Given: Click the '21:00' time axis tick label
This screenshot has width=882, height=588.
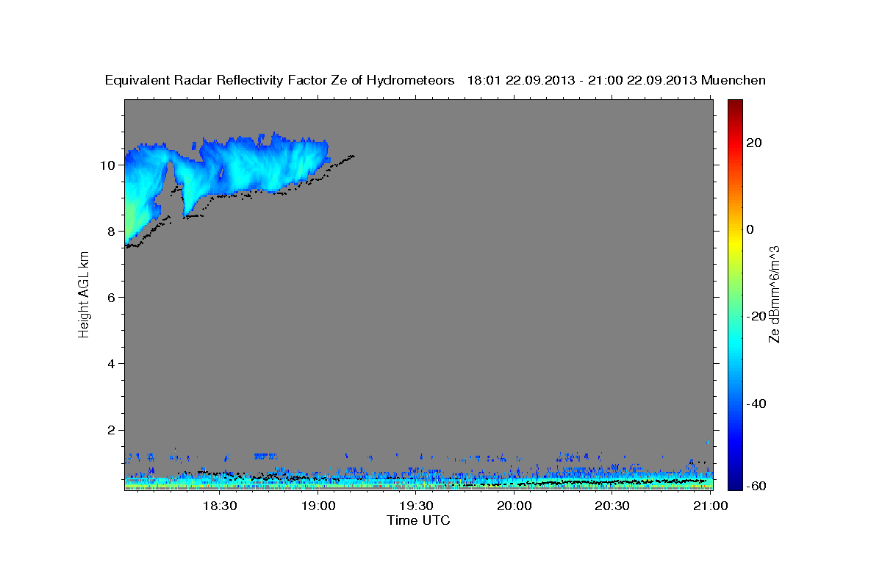Looking at the screenshot, I should [711, 506].
